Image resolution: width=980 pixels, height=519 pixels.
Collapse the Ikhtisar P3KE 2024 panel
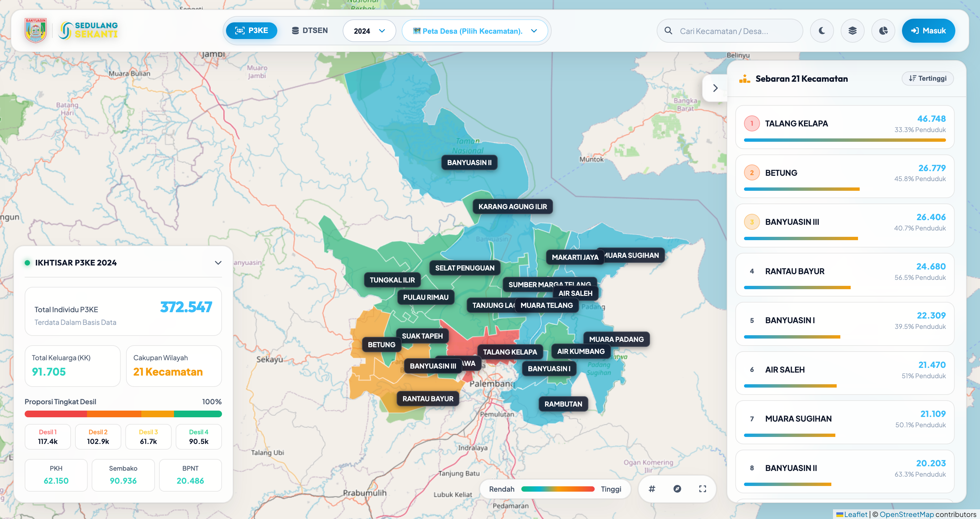tap(218, 263)
